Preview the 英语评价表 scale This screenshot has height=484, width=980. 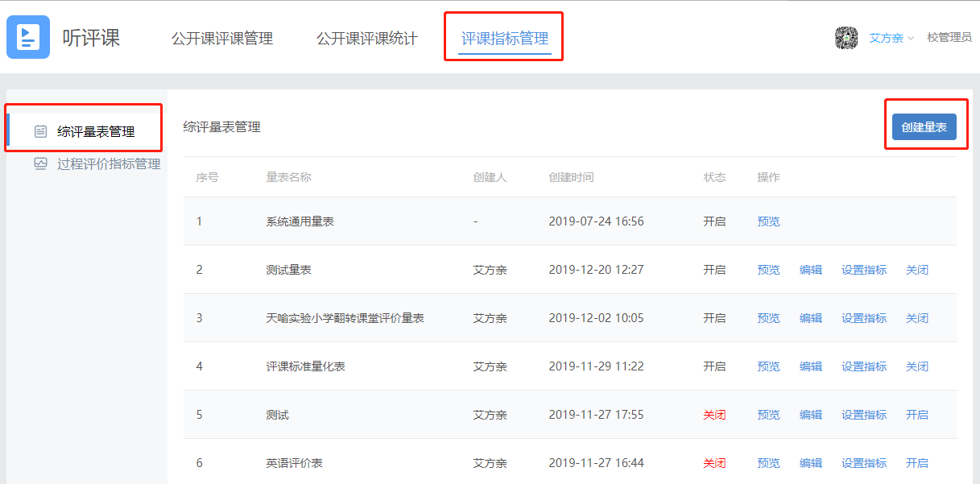coord(768,463)
